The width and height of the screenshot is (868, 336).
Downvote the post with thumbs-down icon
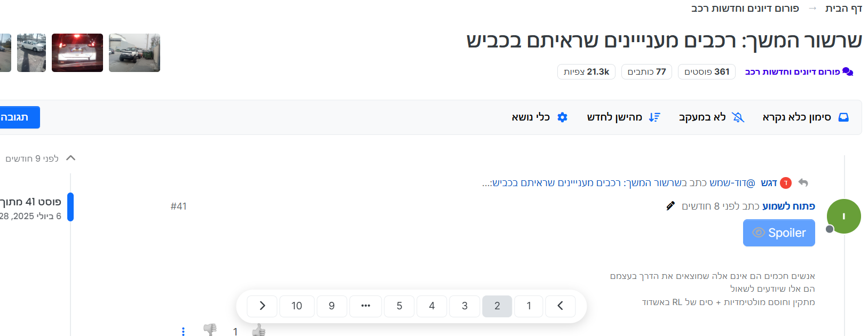pyautogui.click(x=210, y=330)
